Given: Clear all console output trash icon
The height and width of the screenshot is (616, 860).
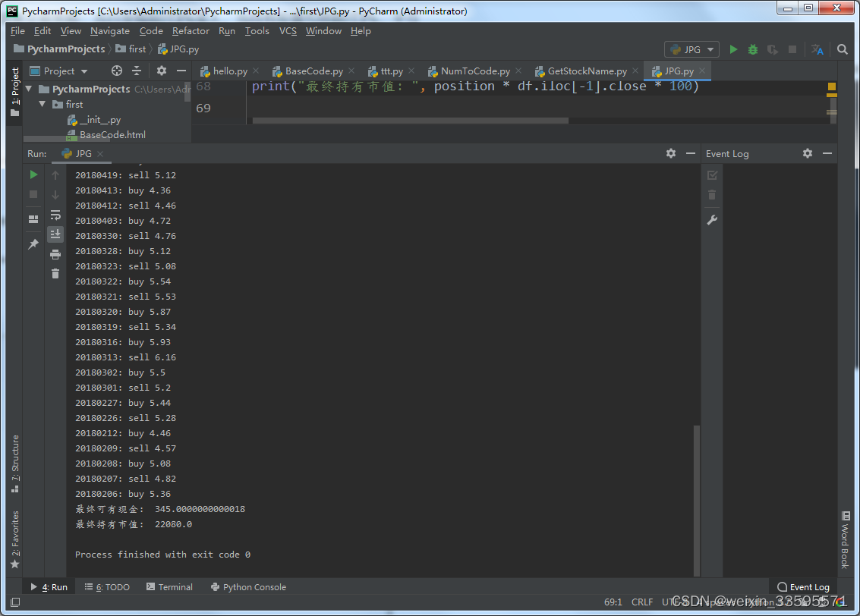Looking at the screenshot, I should (x=55, y=273).
